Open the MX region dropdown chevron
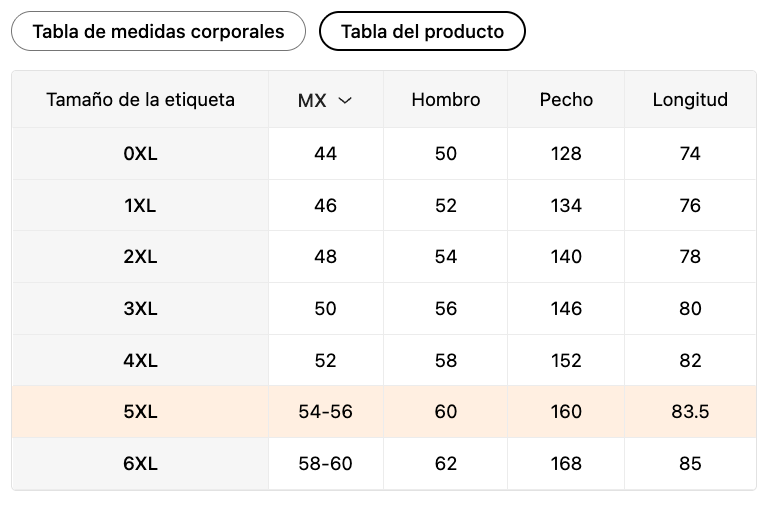 click(x=345, y=100)
